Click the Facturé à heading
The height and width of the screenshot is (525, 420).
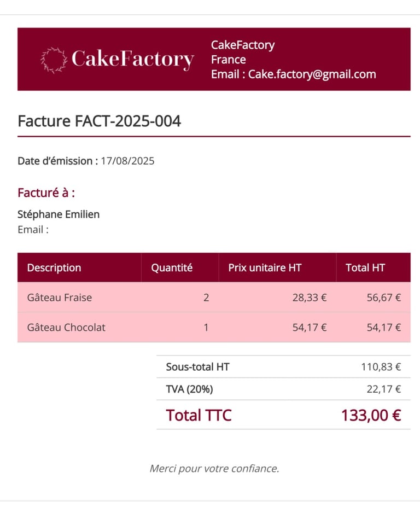coord(46,193)
